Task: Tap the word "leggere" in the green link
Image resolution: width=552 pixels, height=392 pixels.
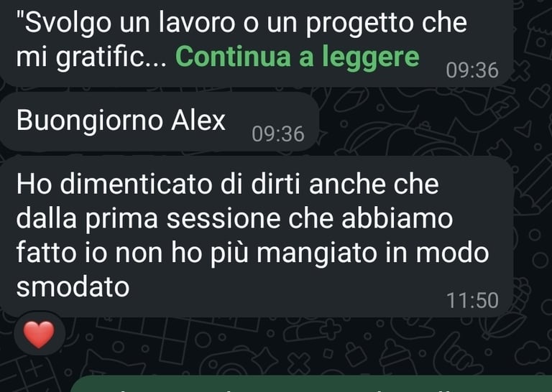Action: coord(371,57)
